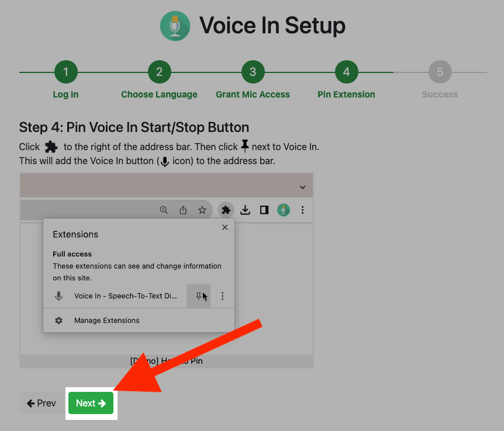504x431 pixels.
Task: Click the microphone icon next to Voice In extension
Action: [x=58, y=296]
